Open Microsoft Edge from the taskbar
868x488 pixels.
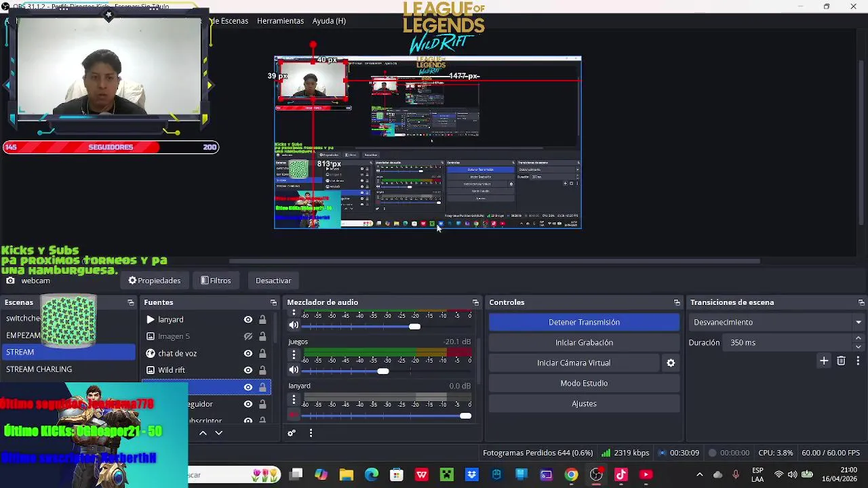point(372,474)
